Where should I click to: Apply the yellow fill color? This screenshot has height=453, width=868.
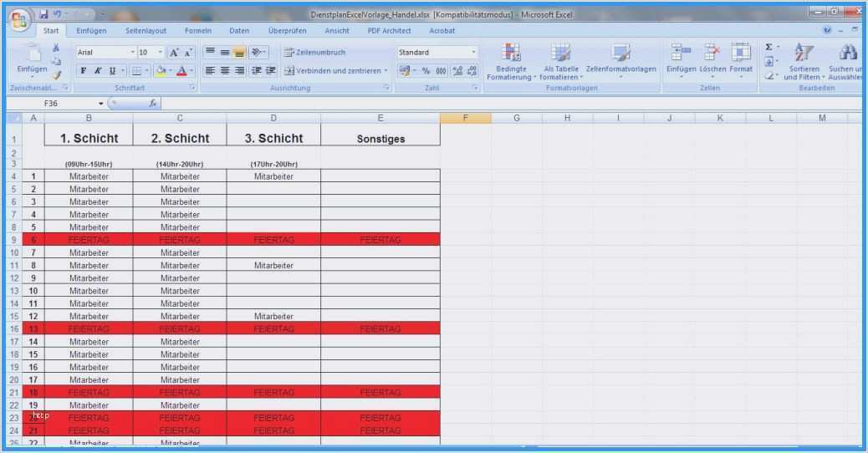161,71
